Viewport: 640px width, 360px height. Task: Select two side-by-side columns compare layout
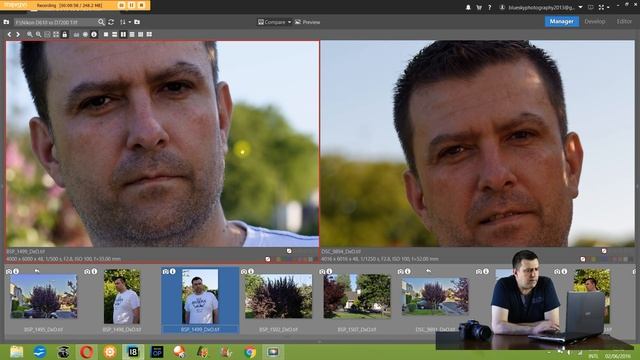pos(123,35)
